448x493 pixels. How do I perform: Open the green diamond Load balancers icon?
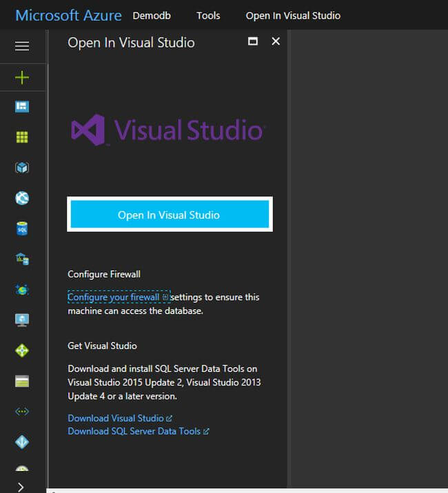(x=22, y=350)
